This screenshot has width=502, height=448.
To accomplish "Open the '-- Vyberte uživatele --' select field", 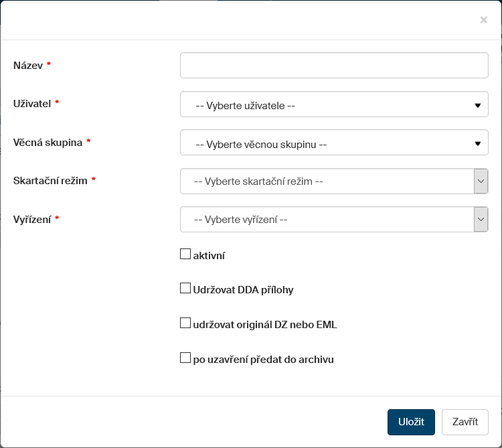I will (x=328, y=105).
